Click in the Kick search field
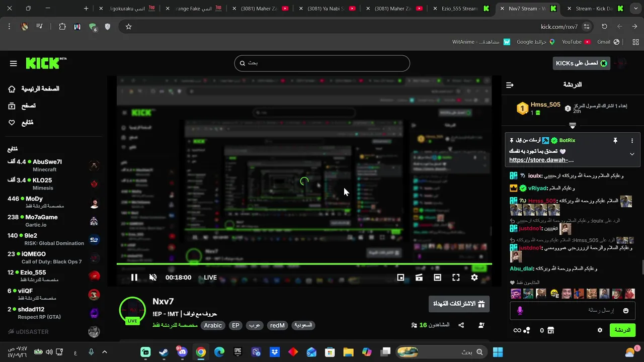This screenshot has width=644, height=362. [x=322, y=63]
